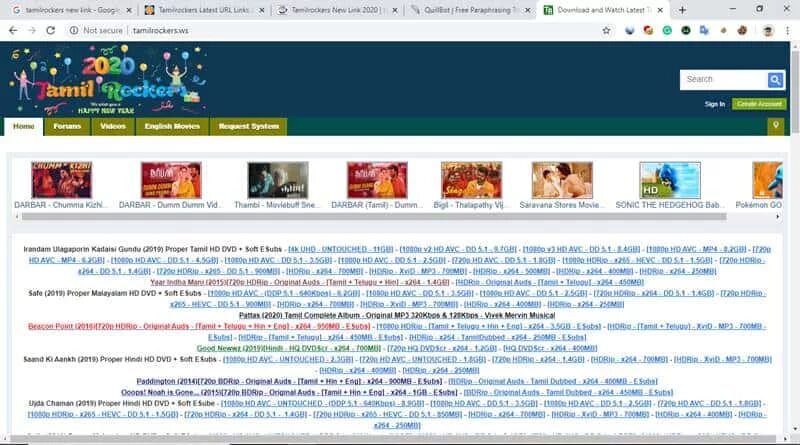This screenshot has width=800, height=445.
Task: Open a new browser tab
Action: click(682, 10)
